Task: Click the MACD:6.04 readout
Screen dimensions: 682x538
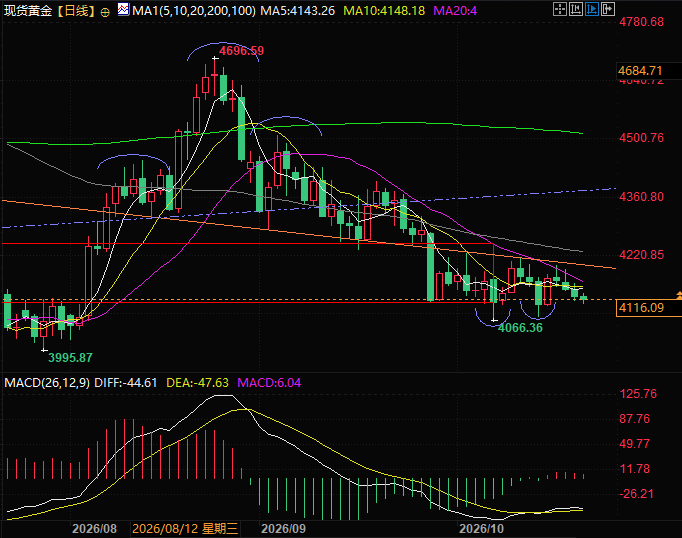Action: [x=269, y=383]
